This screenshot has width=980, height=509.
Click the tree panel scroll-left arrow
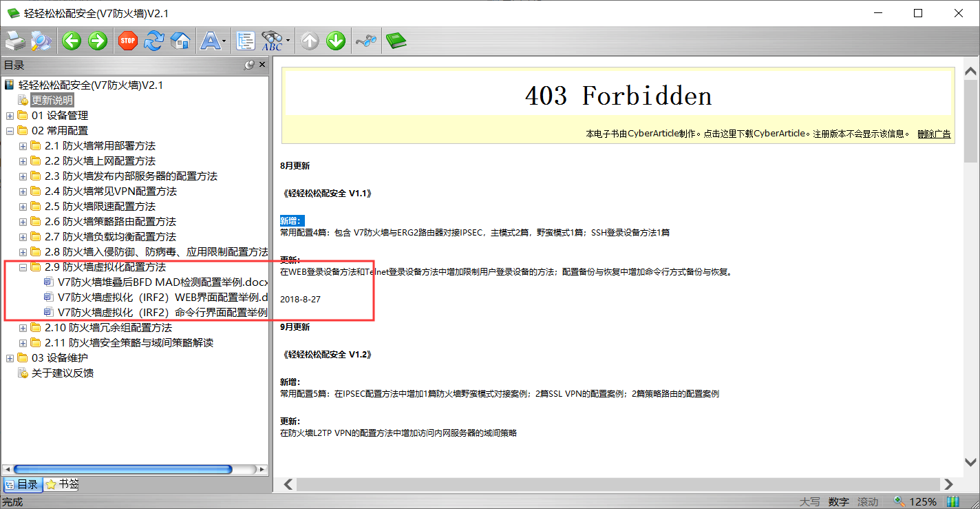pos(7,470)
